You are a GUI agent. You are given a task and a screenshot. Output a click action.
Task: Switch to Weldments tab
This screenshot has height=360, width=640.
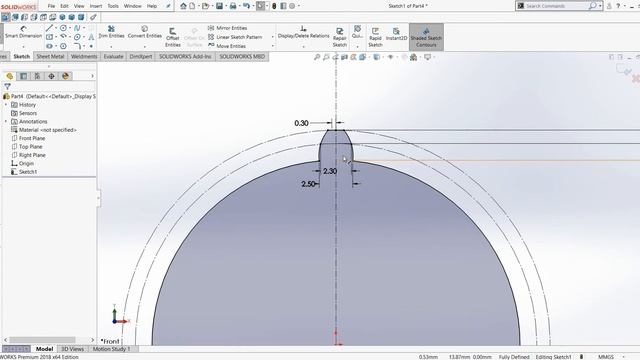(x=84, y=57)
